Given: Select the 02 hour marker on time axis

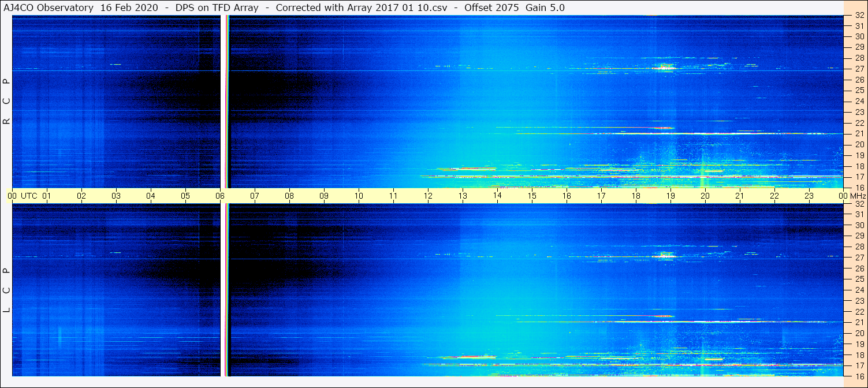Looking at the screenshot, I should pos(81,196).
